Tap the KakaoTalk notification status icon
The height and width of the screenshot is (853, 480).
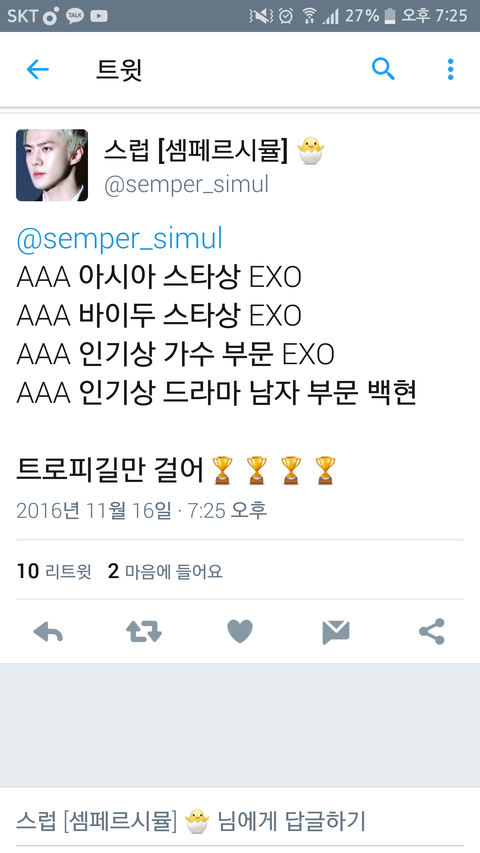click(x=75, y=16)
